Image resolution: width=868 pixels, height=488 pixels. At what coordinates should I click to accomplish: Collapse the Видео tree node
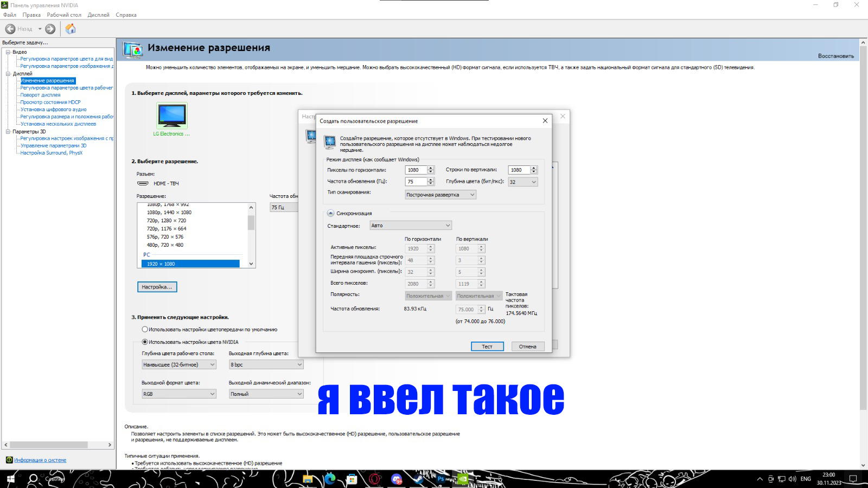pos(8,52)
